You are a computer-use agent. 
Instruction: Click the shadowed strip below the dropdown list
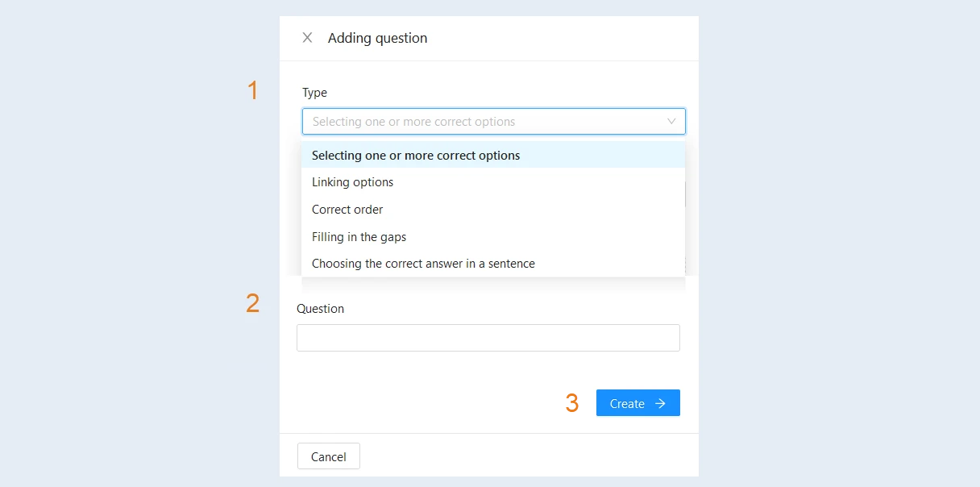pyautogui.click(x=493, y=284)
